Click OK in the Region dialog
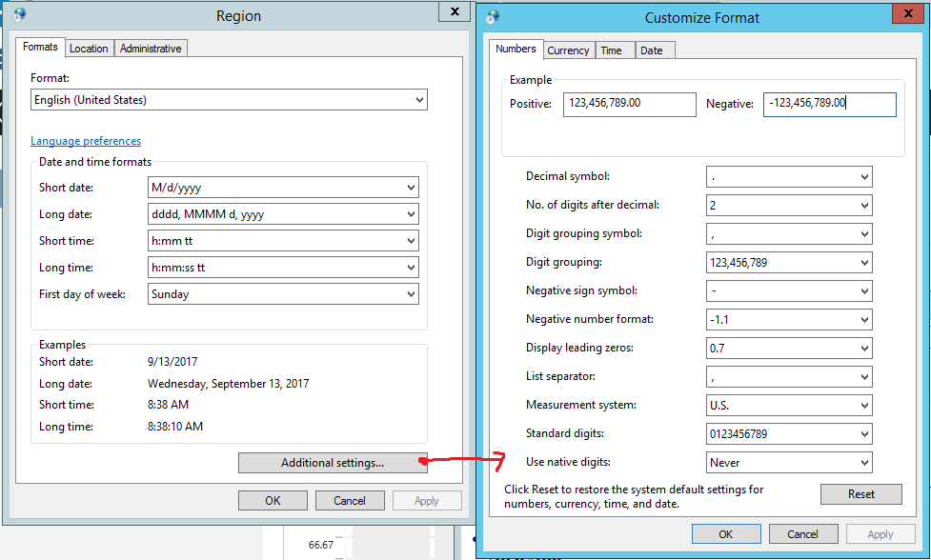 (273, 501)
